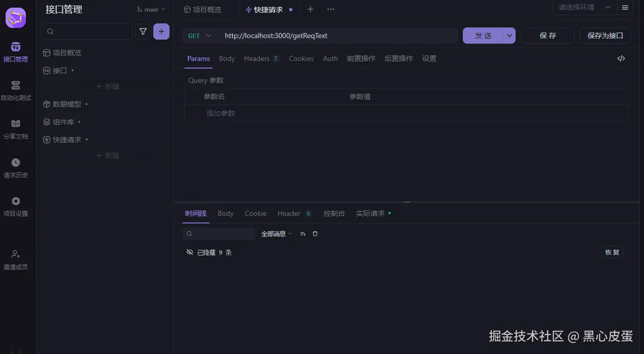Open the 全部消息 message filter dropdown
Image resolution: width=644 pixels, height=354 pixels.
(x=275, y=233)
